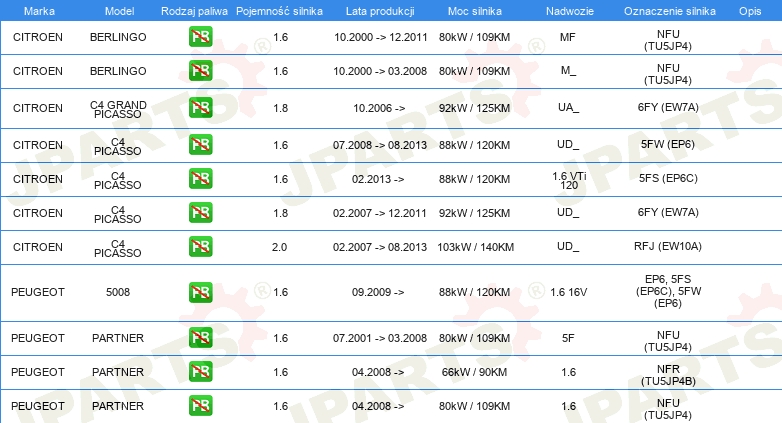Click the Opis column header
Image resolution: width=782 pixels, height=423 pixels.
click(750, 11)
